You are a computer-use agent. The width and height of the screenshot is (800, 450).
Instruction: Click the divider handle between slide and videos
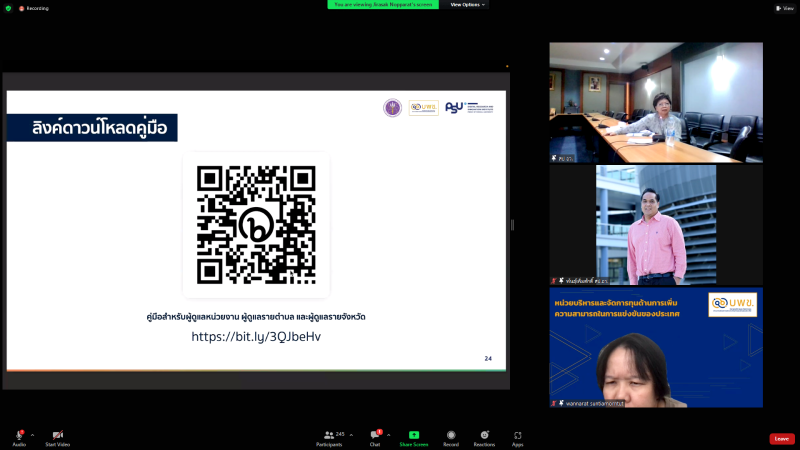(x=512, y=225)
